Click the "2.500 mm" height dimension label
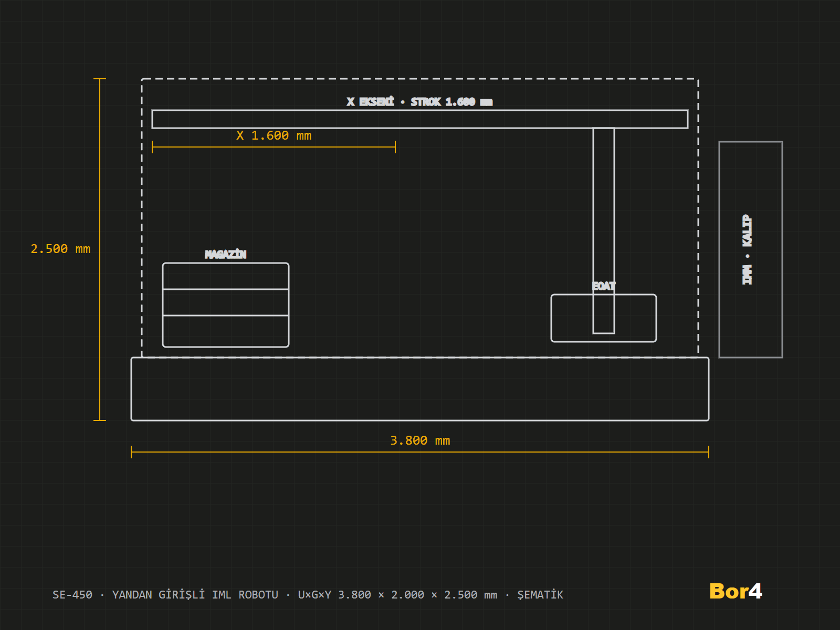The height and width of the screenshot is (630, 840). coord(60,249)
